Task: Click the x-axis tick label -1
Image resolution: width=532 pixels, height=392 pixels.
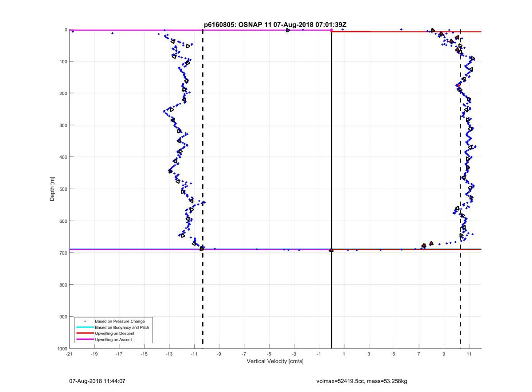Action: click(x=319, y=354)
